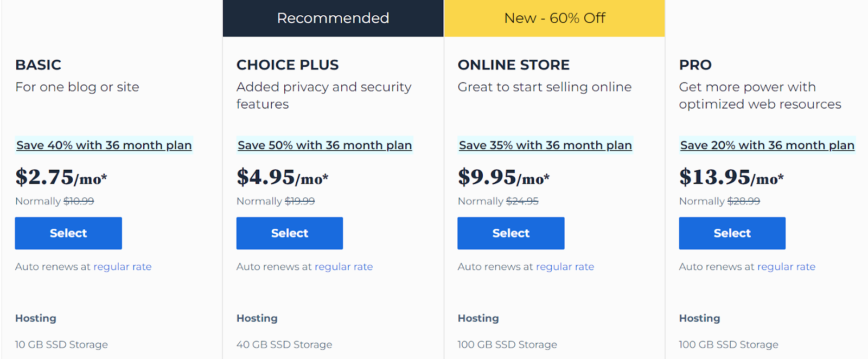Open regular rate link under Choice Plus

[344, 267]
